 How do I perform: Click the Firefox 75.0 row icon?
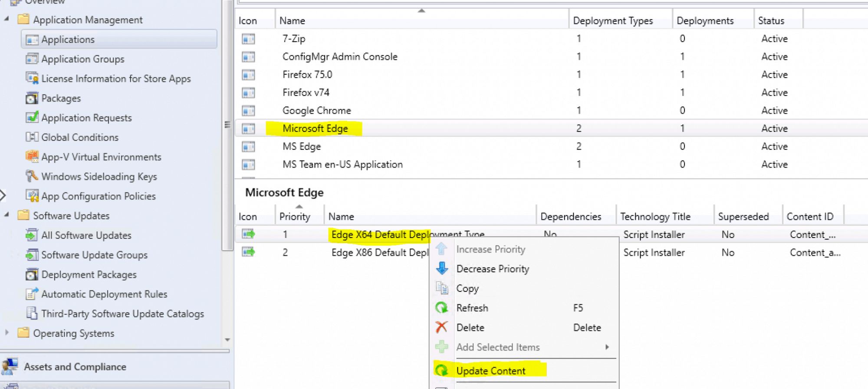click(248, 75)
